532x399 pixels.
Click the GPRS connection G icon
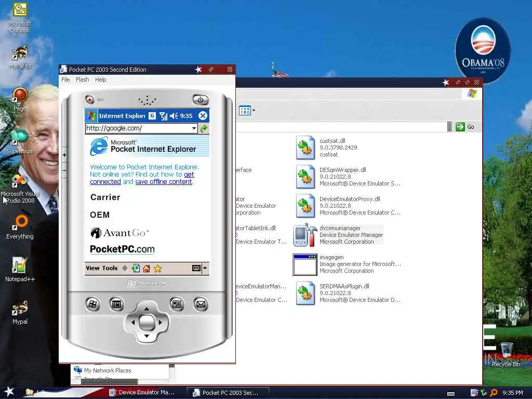[152, 116]
